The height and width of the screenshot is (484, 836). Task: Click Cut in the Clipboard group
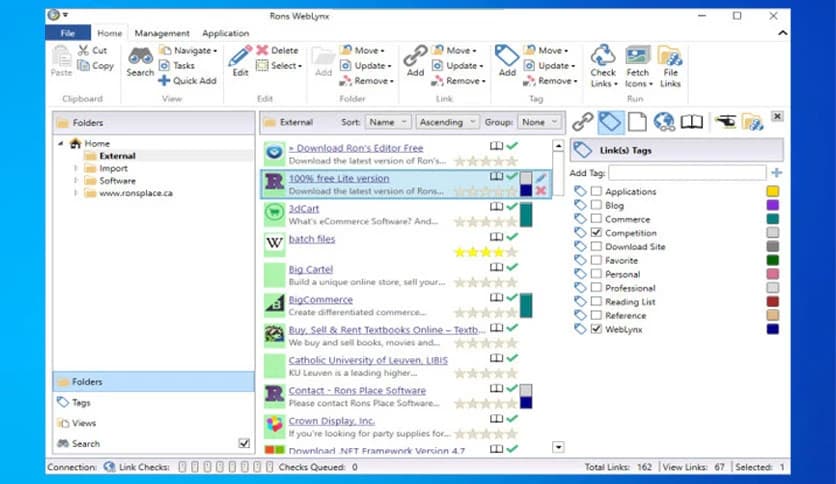click(x=93, y=50)
